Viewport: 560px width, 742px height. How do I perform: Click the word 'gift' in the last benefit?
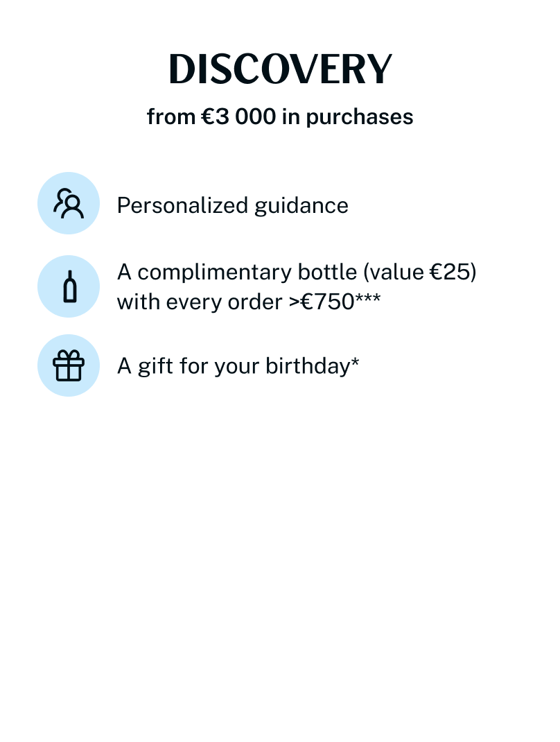155,365
